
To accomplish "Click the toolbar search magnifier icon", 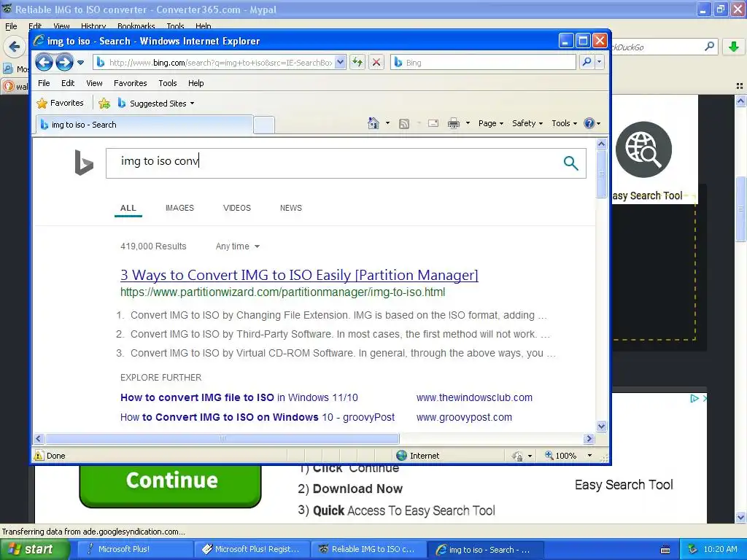I will tap(587, 63).
